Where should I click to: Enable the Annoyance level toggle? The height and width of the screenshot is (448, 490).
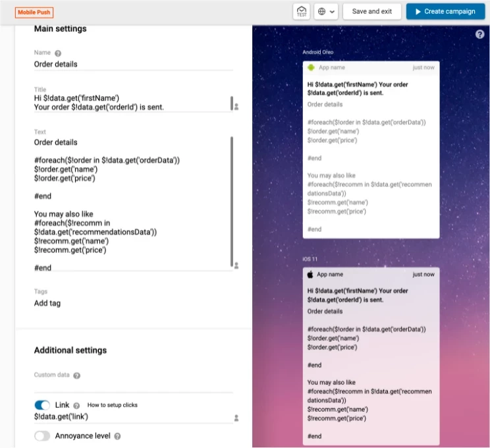point(42,436)
